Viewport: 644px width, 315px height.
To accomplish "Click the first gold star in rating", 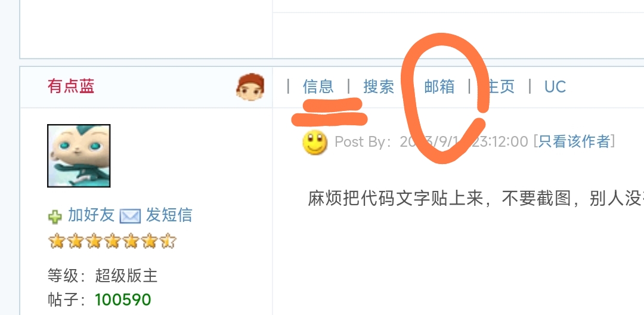I will pos(57,241).
